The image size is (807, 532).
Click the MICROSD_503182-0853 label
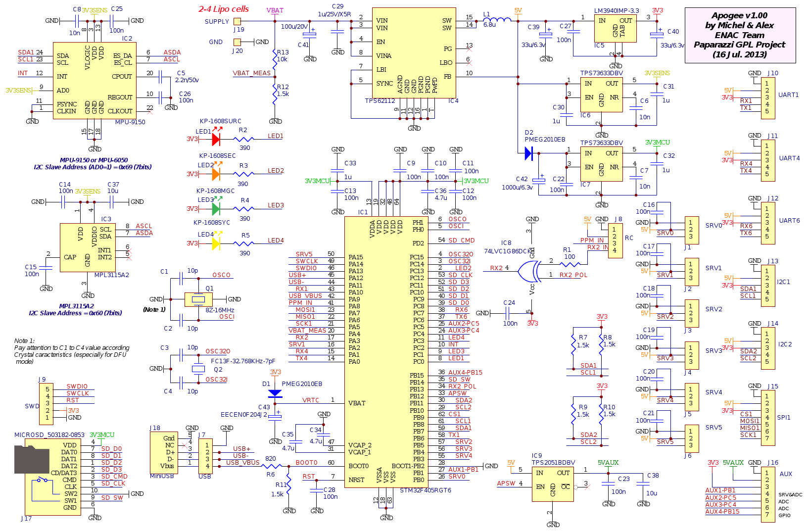[49, 435]
